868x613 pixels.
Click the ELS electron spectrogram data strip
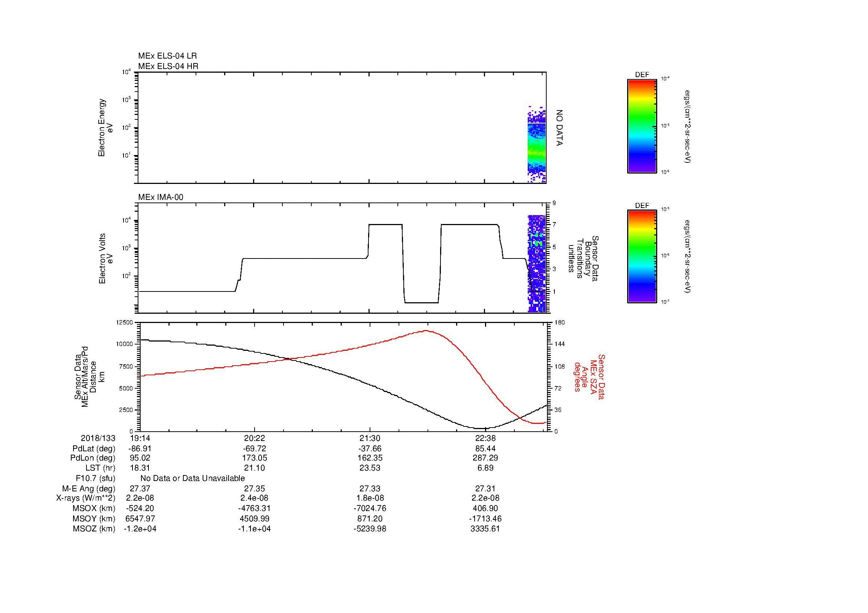tap(537, 145)
